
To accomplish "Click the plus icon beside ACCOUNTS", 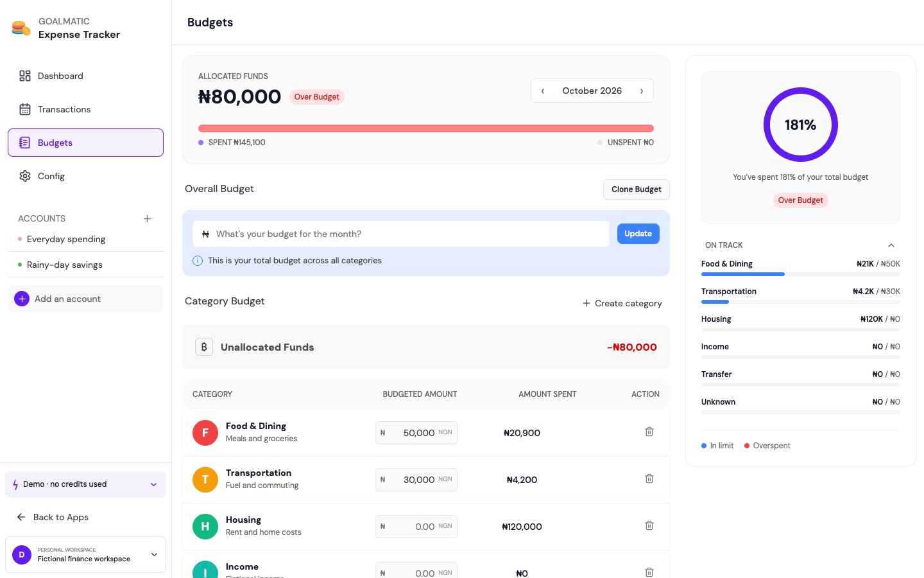I will pos(147,218).
